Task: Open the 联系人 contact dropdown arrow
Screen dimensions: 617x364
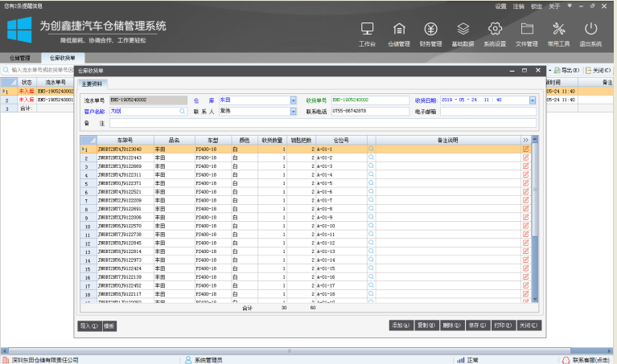Action: tap(293, 112)
